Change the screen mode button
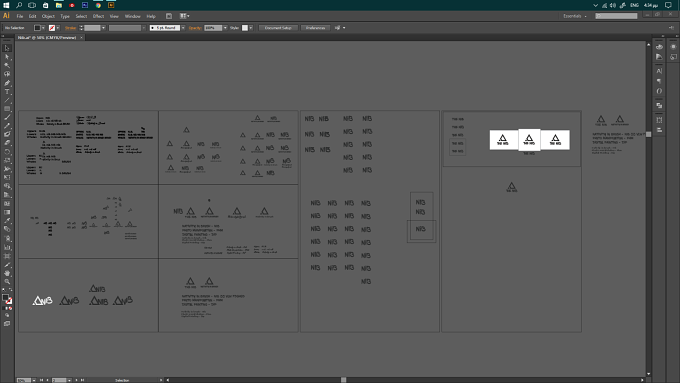 pos(7,324)
